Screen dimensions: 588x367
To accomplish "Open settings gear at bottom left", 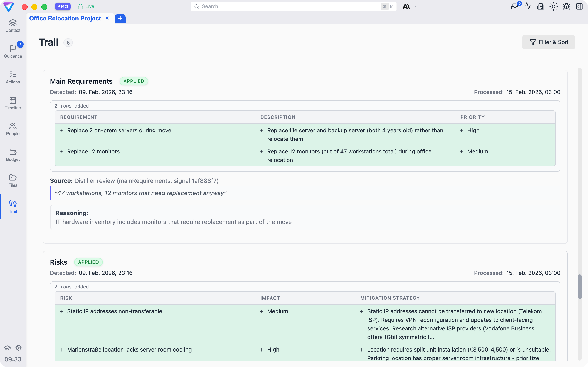I will click(x=18, y=348).
